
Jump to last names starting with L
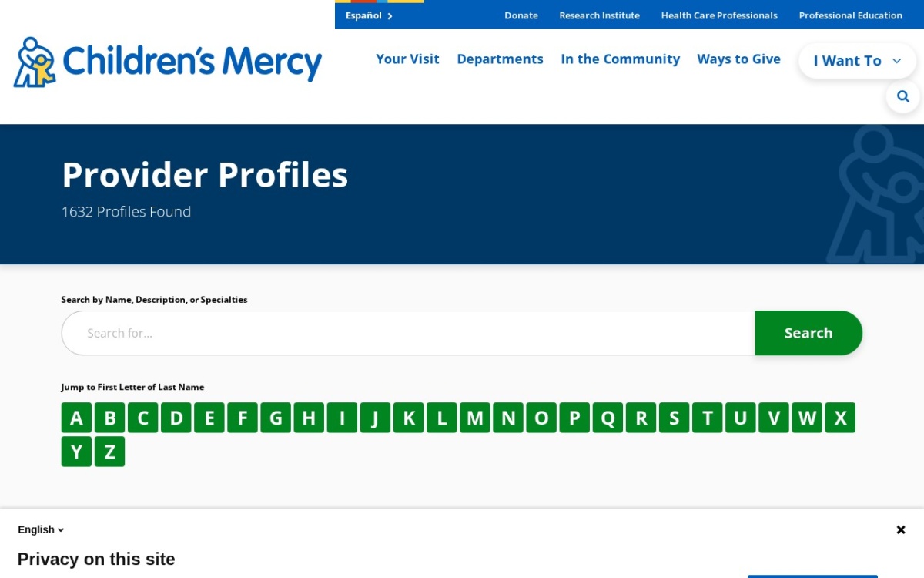(x=441, y=418)
